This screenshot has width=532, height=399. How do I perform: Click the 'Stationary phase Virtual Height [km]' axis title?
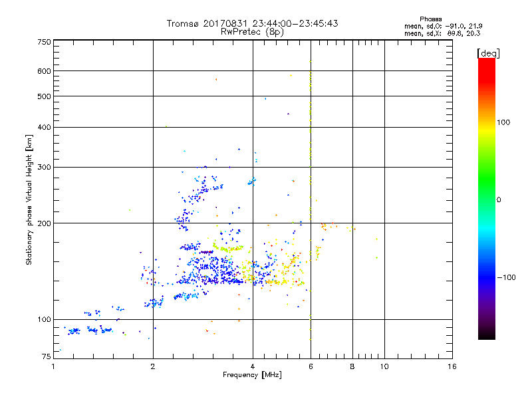(29, 199)
